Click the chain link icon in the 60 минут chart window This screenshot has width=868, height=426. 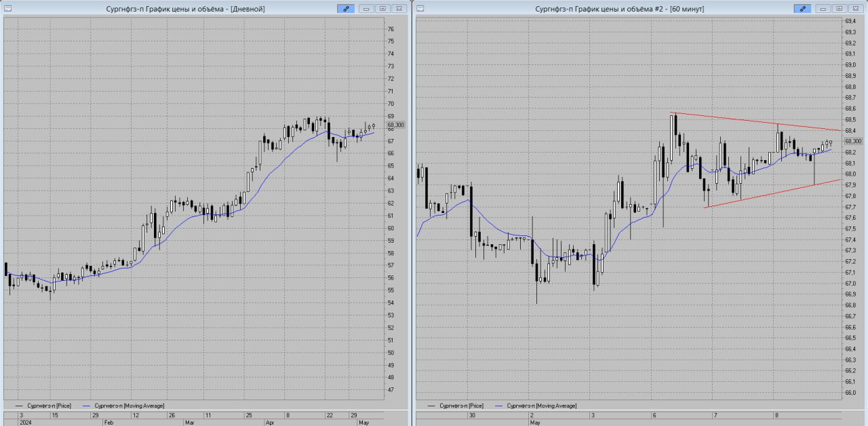[x=803, y=9]
